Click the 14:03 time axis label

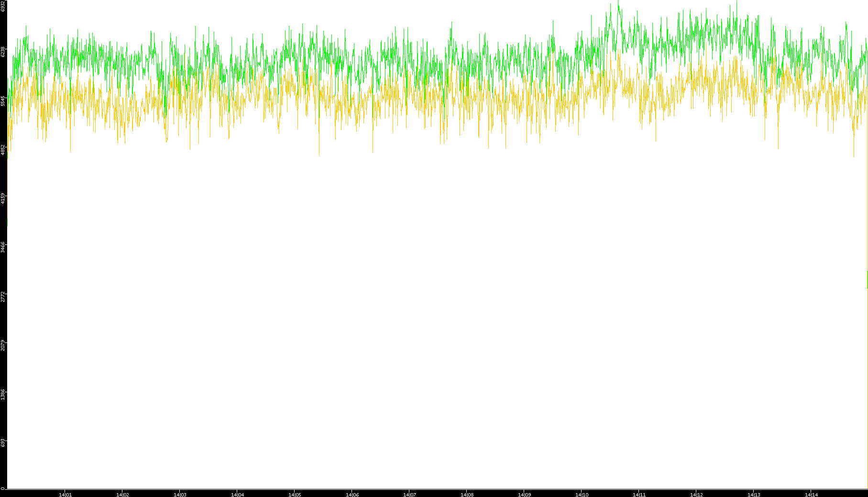click(x=180, y=495)
